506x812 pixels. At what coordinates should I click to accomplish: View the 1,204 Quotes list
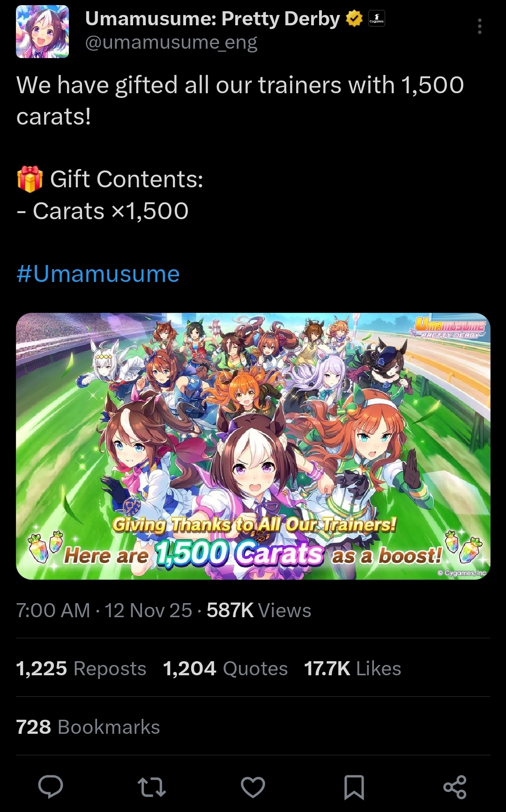click(x=225, y=669)
